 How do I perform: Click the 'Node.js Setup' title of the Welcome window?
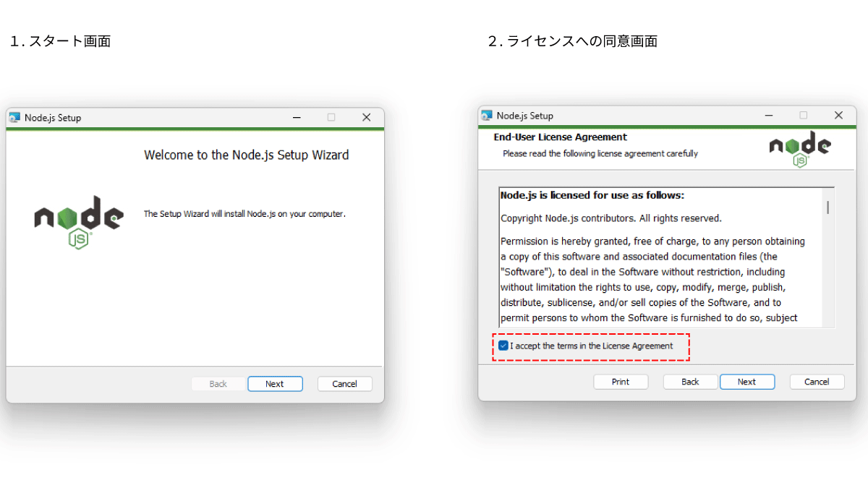pyautogui.click(x=53, y=118)
